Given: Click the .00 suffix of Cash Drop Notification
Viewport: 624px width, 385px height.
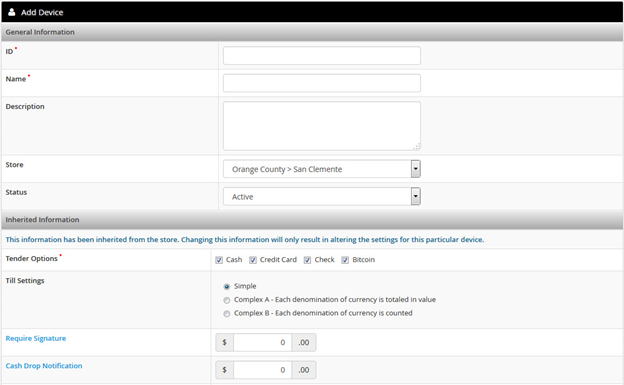Looking at the screenshot, I should click(304, 370).
